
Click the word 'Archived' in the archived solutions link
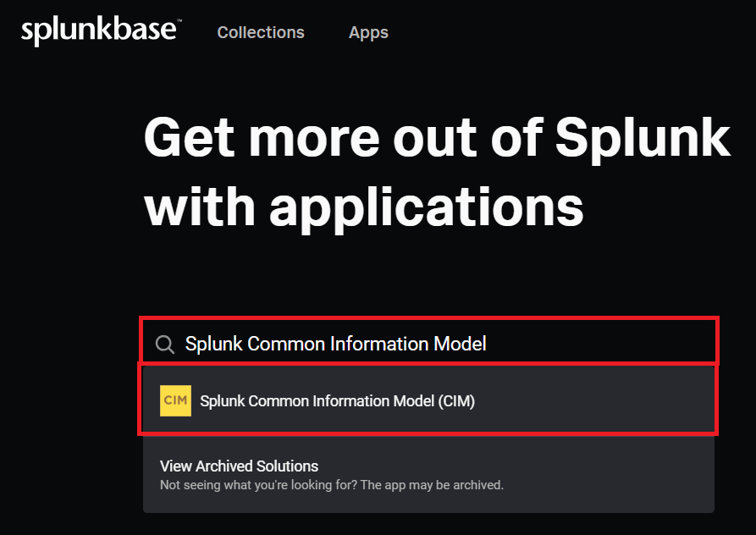[225, 466]
